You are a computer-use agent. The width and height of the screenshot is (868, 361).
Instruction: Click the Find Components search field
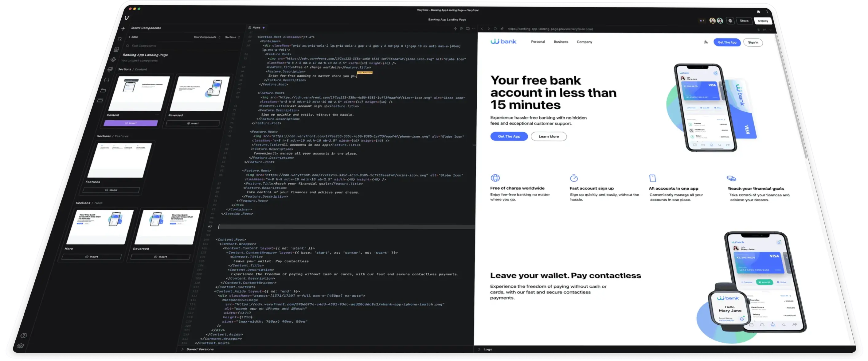click(145, 45)
